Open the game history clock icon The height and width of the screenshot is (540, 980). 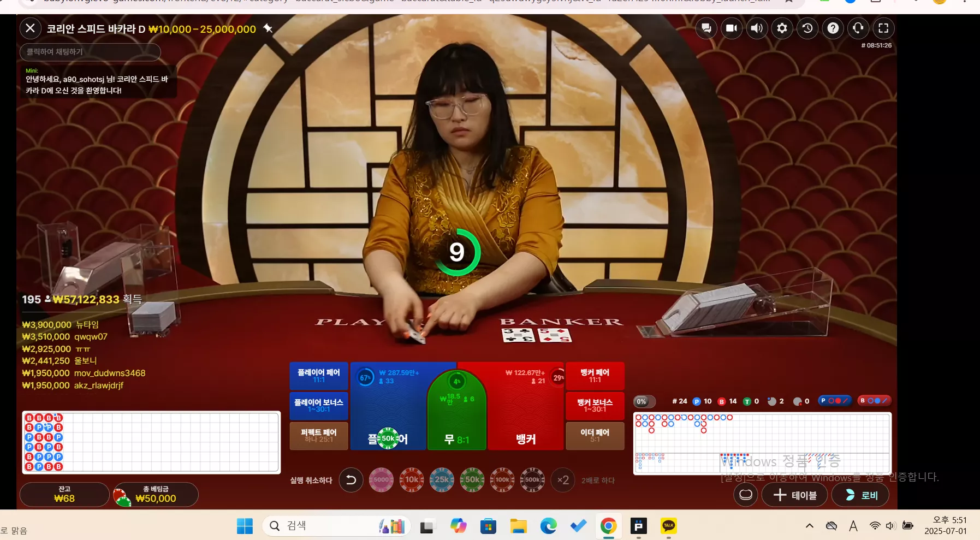(x=807, y=28)
